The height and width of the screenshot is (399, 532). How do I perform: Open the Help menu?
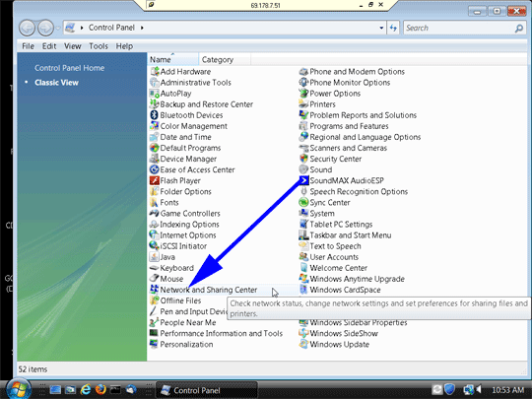(x=124, y=46)
